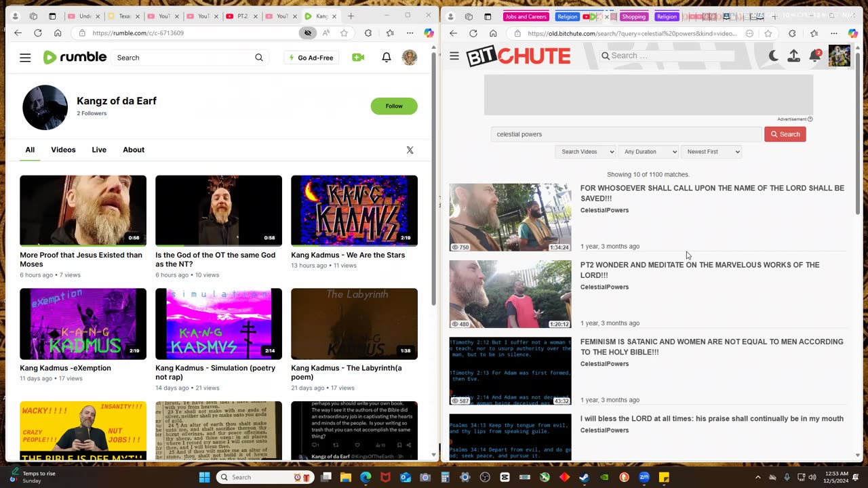Screen dimensions: 868x488
Task: Open 'Simulation (poetry not rap)' thumbnail
Action: pos(218,324)
